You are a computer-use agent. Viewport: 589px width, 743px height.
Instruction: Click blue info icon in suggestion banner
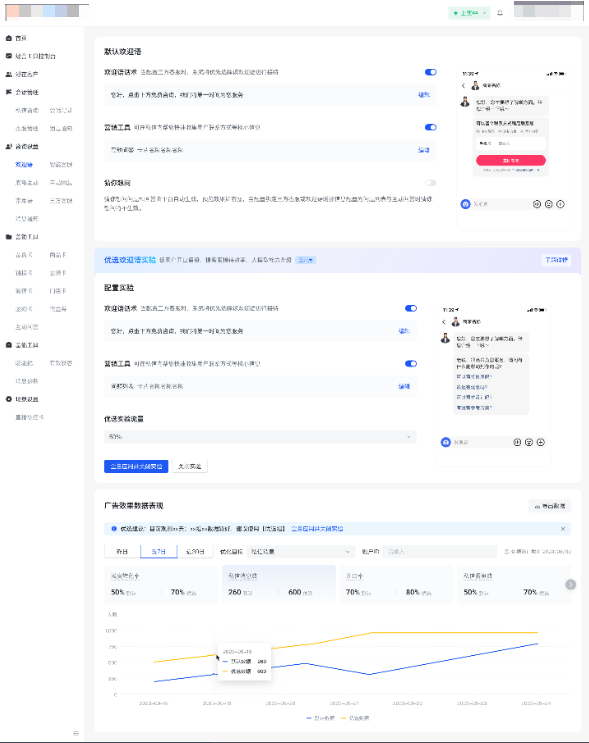(114, 528)
